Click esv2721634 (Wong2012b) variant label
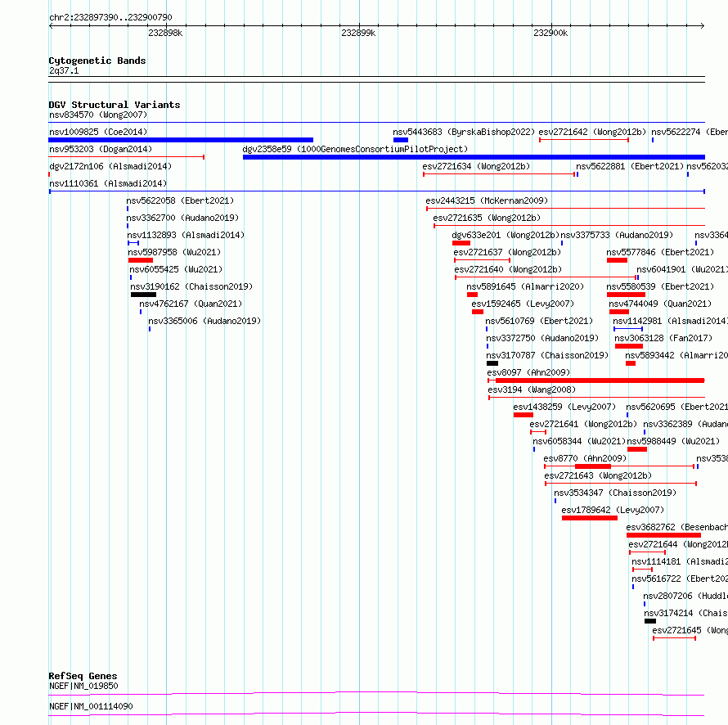This screenshot has width=728, height=725. point(476,166)
